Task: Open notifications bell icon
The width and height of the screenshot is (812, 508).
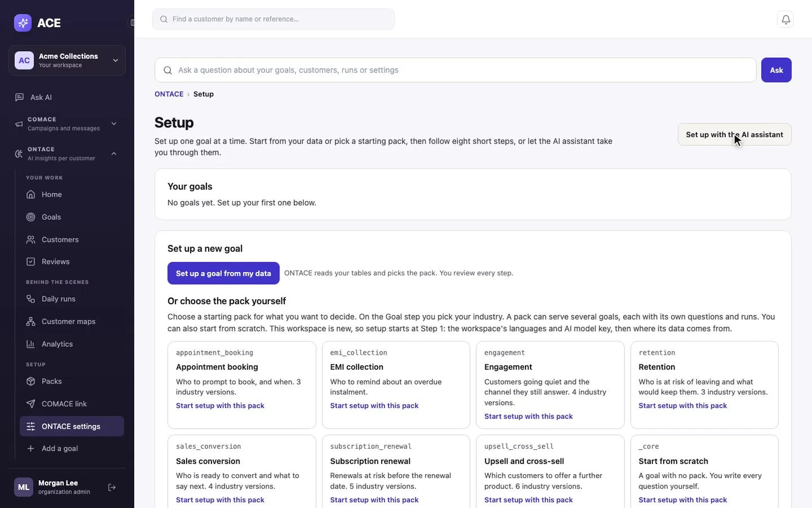Action: pyautogui.click(x=785, y=19)
